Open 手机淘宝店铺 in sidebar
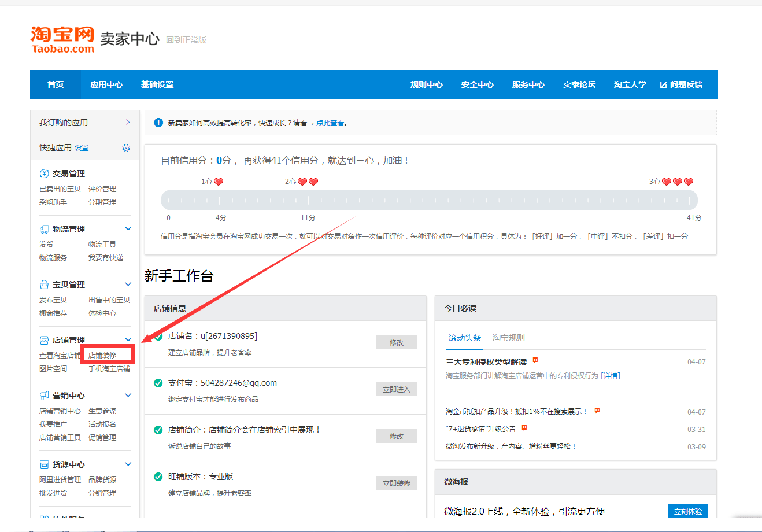 tap(109, 368)
